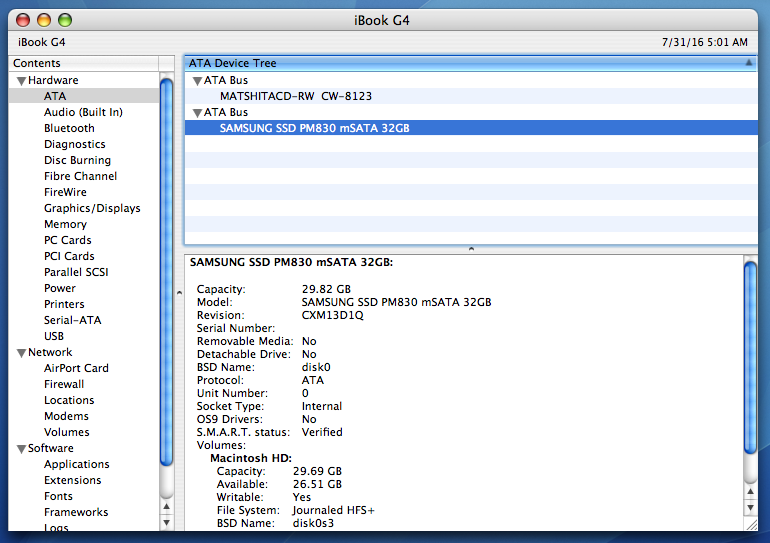770x543 pixels.
Task: Click the horizontal pane splitter handle
Action: (x=471, y=249)
